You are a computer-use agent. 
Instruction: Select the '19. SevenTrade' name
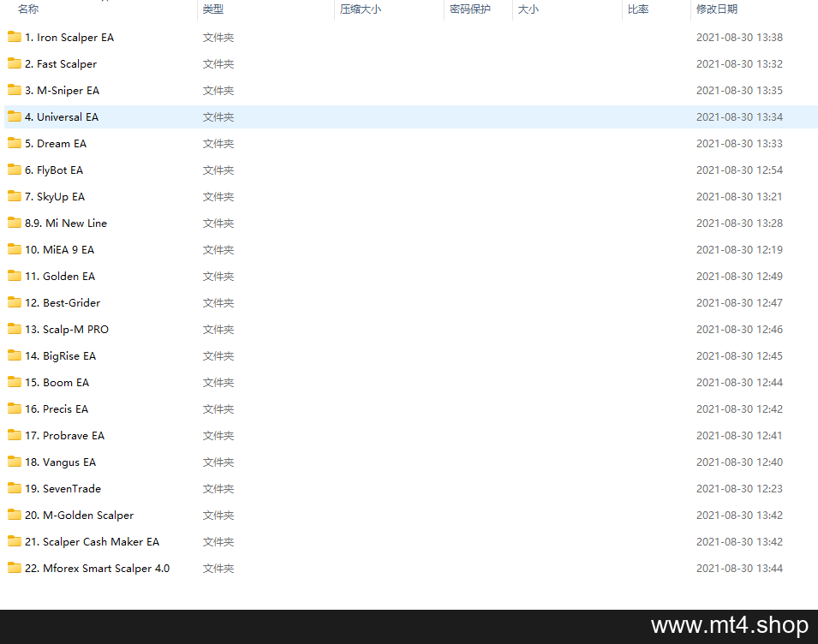point(63,489)
